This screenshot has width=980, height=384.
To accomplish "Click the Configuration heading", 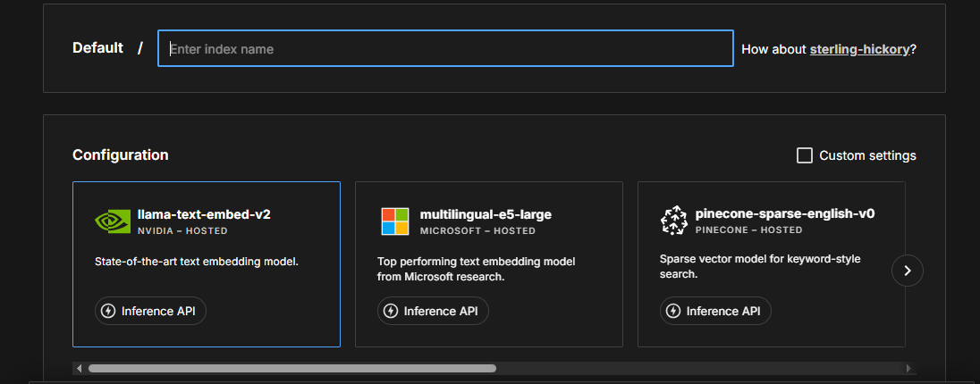I will 120,154.
